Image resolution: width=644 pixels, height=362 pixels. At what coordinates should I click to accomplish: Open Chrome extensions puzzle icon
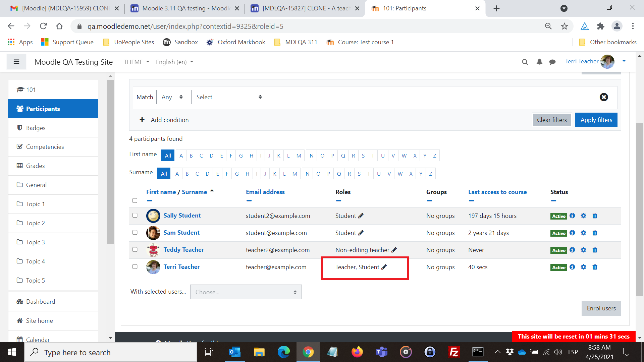pos(601,26)
